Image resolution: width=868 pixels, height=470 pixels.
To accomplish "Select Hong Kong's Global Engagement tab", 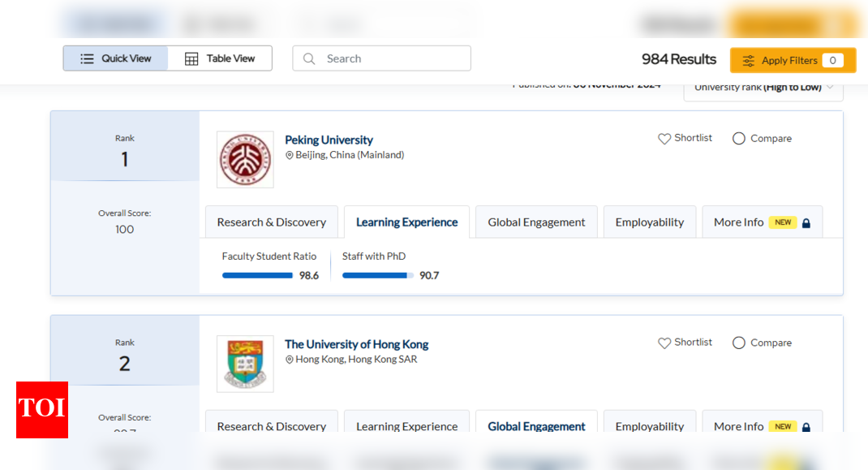I will click(x=536, y=421).
